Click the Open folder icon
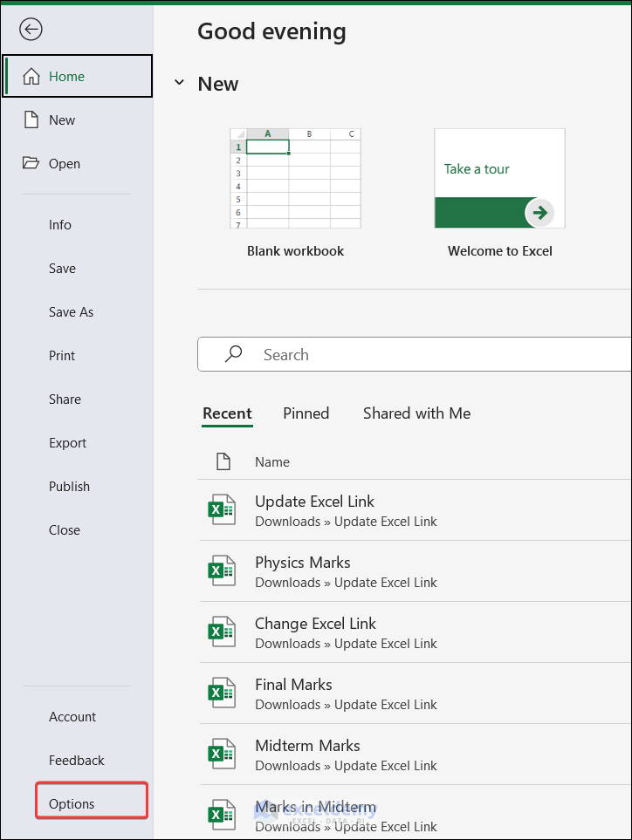632x840 pixels. [31, 163]
